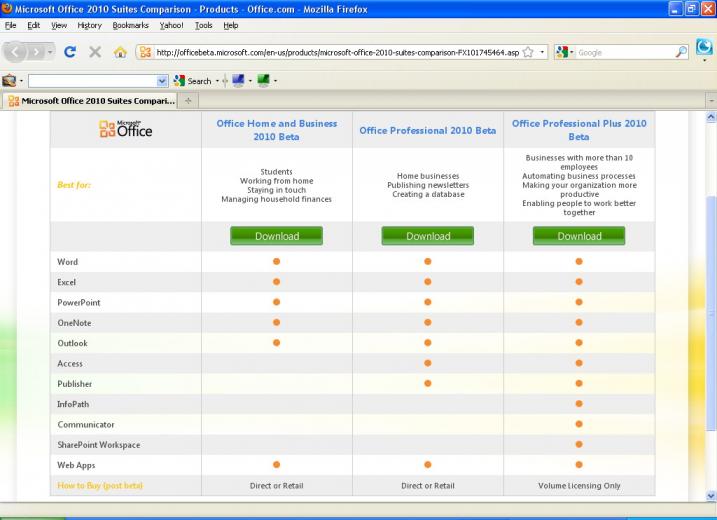Open the Yahoo! menu
Screen dimensions: 717x520
[171, 26]
